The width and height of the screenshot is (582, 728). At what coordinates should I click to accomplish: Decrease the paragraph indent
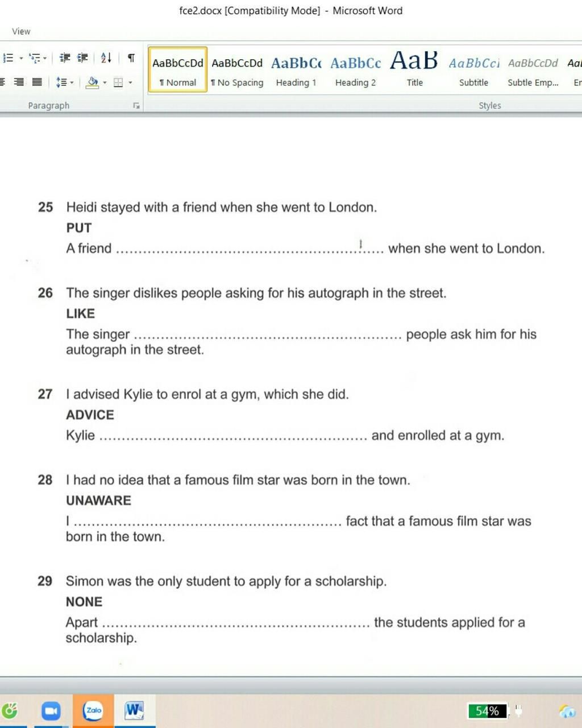click(x=65, y=58)
